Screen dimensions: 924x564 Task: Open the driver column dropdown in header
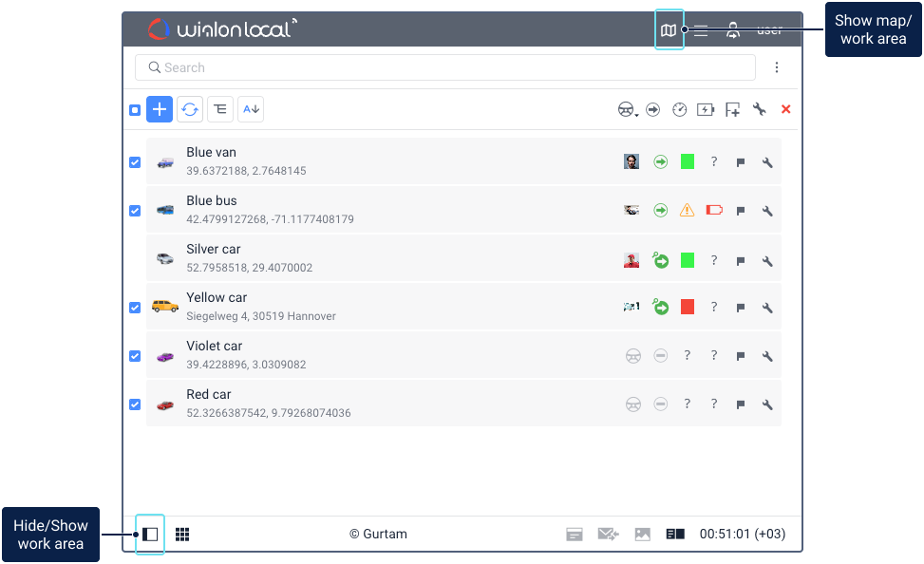point(628,110)
